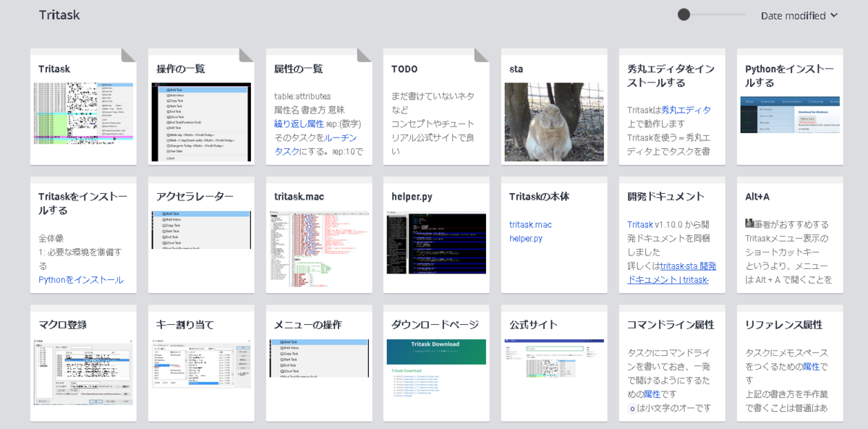Follow the 属性 link in コマンドライン属性 card
Image resolution: width=868 pixels, height=429 pixels.
pos(652,394)
